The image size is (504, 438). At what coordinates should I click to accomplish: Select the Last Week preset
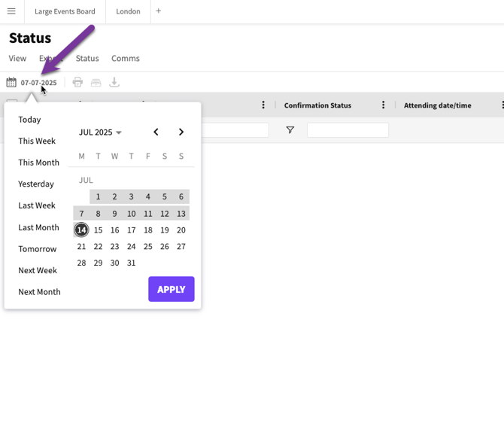[x=37, y=205]
